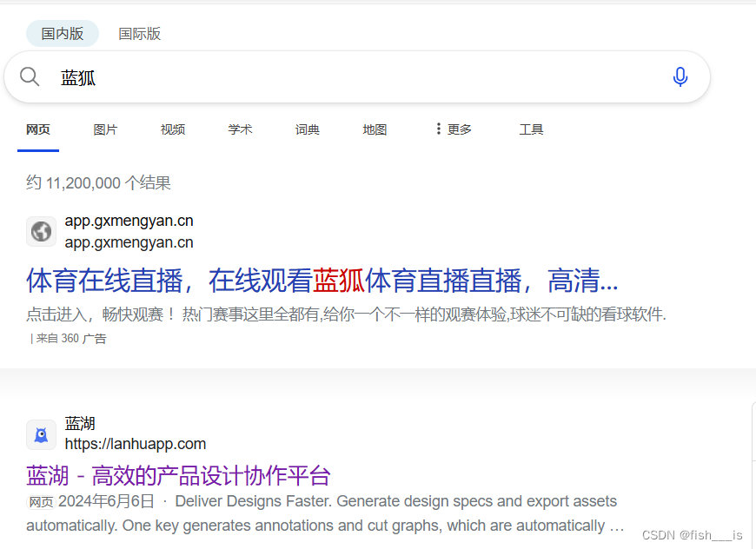Select the 学术 results tab

click(240, 129)
